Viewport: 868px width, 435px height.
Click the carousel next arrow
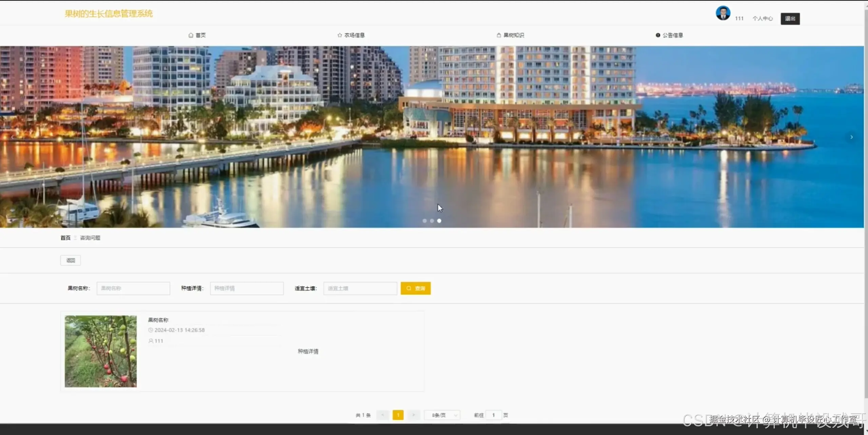(x=851, y=137)
